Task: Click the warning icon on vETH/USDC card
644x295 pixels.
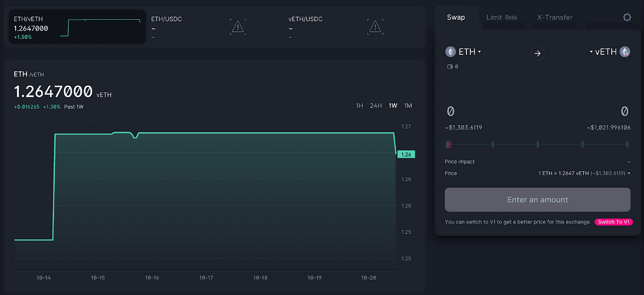Action: (x=375, y=26)
